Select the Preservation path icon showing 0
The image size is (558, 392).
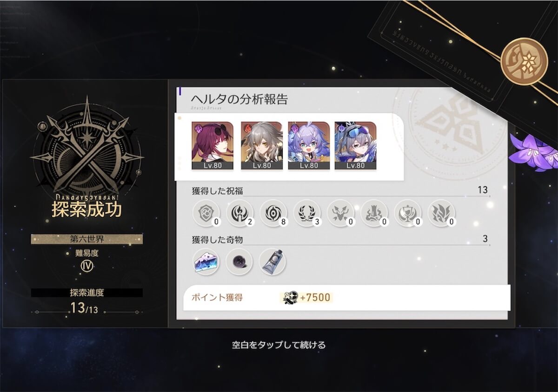point(206,213)
